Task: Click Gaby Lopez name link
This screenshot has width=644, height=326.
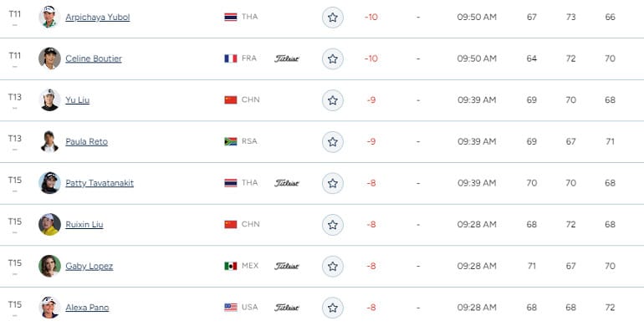Action: click(89, 266)
